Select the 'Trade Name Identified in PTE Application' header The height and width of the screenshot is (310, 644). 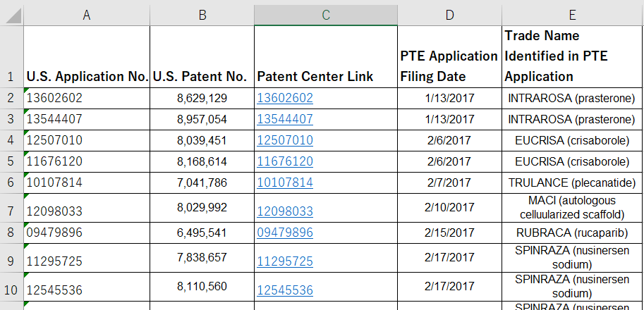[x=573, y=56]
